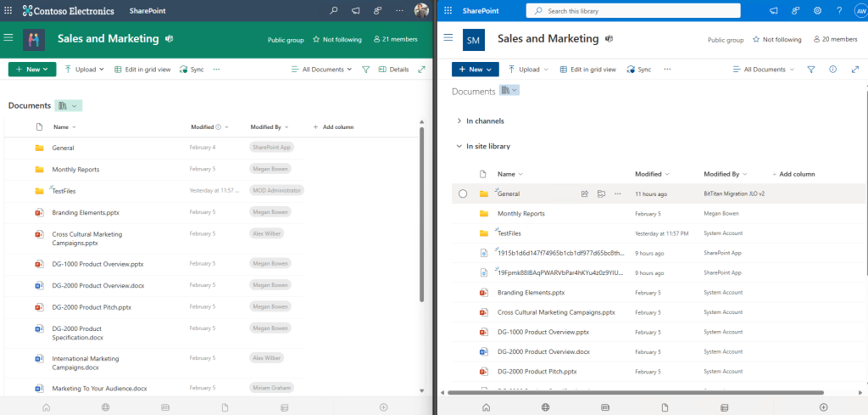Open New dropdown in left window
This screenshot has width=868, height=415.
32,70
